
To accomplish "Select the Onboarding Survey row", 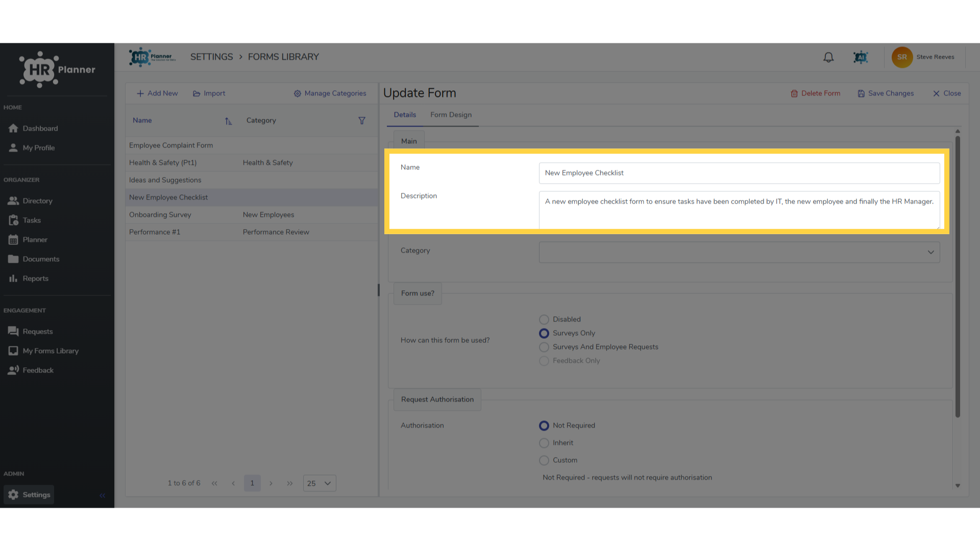I will (252, 215).
